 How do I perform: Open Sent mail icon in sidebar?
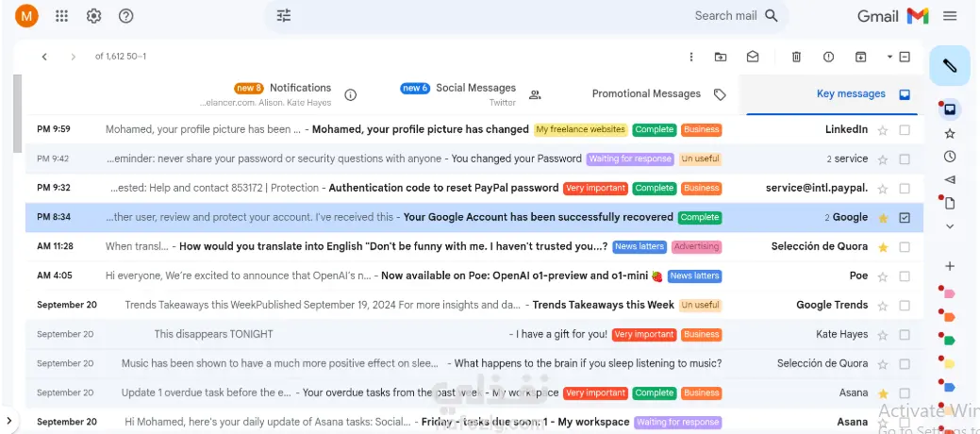(950, 180)
